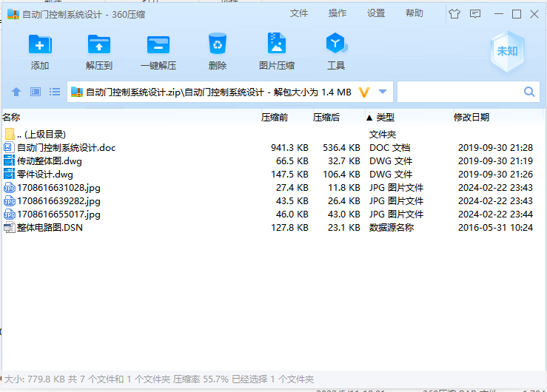Screen dimensions: 547x392
Task: Open the 设置 menu
Action: (376, 13)
